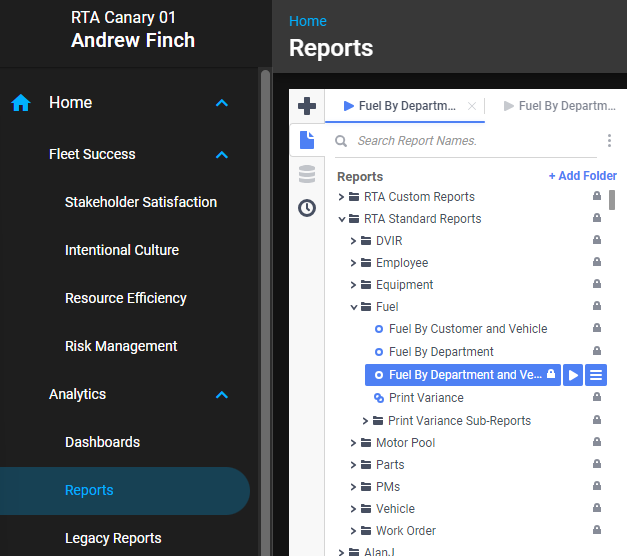
Task: Open menu for highlighted fuel report
Action: point(596,375)
